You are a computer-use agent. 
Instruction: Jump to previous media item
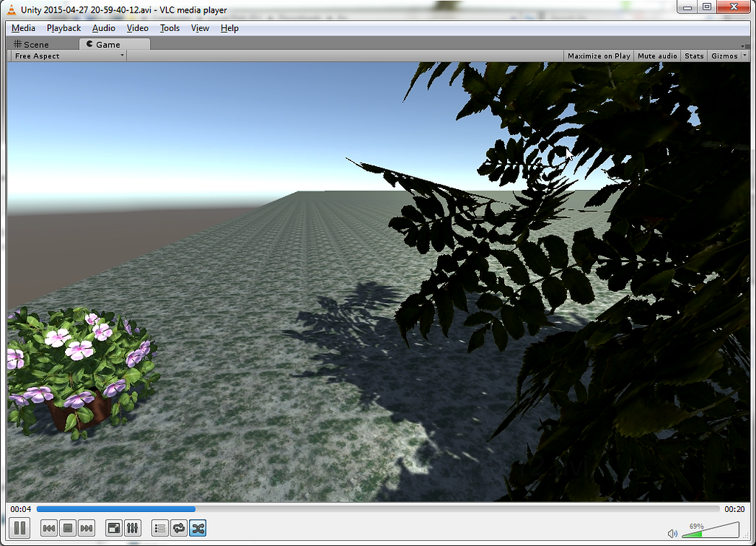tap(49, 528)
